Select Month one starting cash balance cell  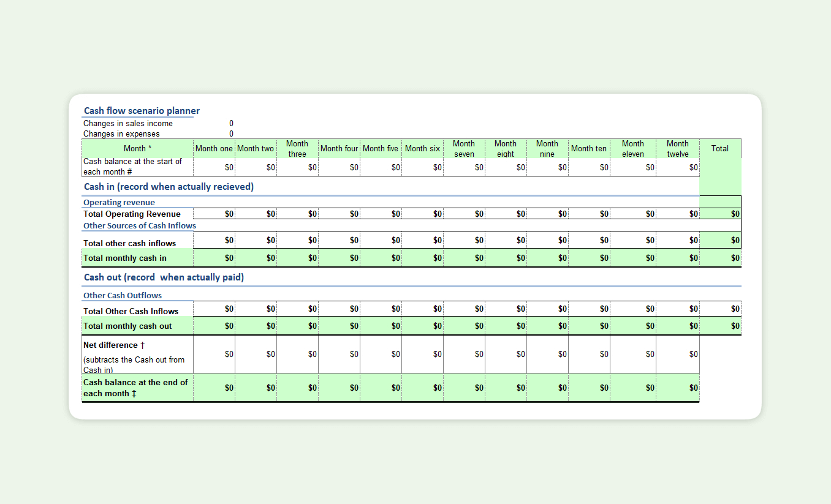pyautogui.click(x=214, y=167)
